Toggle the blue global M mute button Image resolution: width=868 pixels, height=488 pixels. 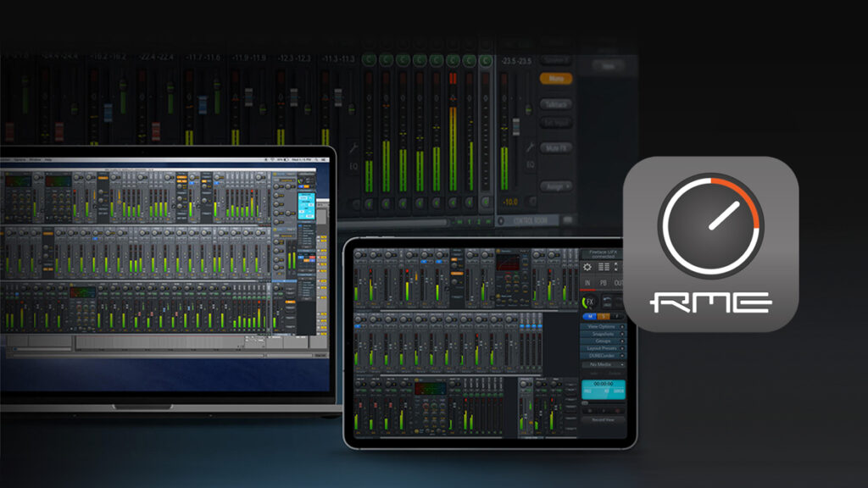(x=590, y=317)
